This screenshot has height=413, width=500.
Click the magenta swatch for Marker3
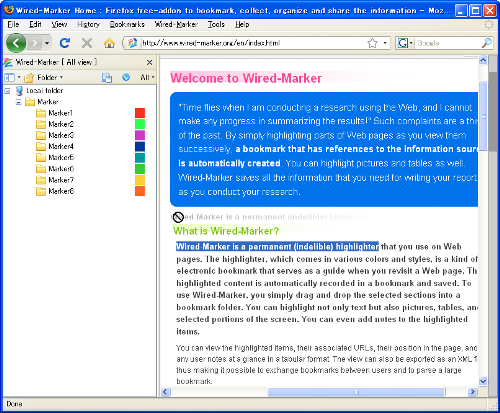tap(140, 135)
